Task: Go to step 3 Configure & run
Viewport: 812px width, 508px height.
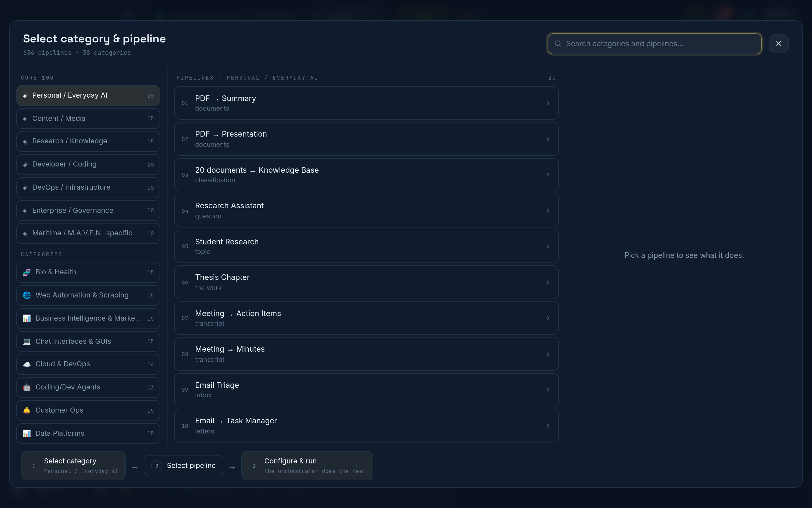Action: pyautogui.click(x=307, y=466)
